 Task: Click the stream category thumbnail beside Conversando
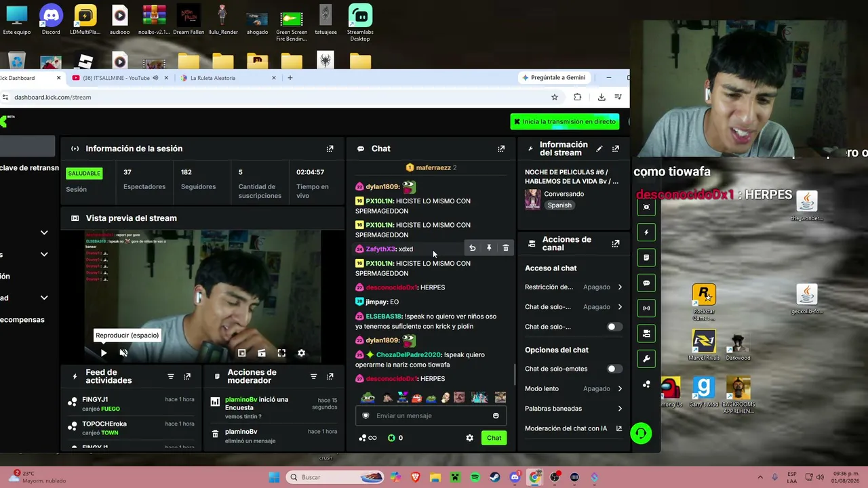(532, 199)
